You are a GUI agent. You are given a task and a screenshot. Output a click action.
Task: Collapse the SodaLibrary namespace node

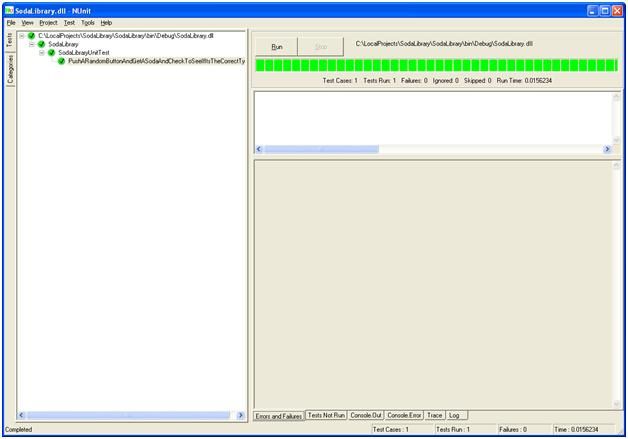point(32,44)
